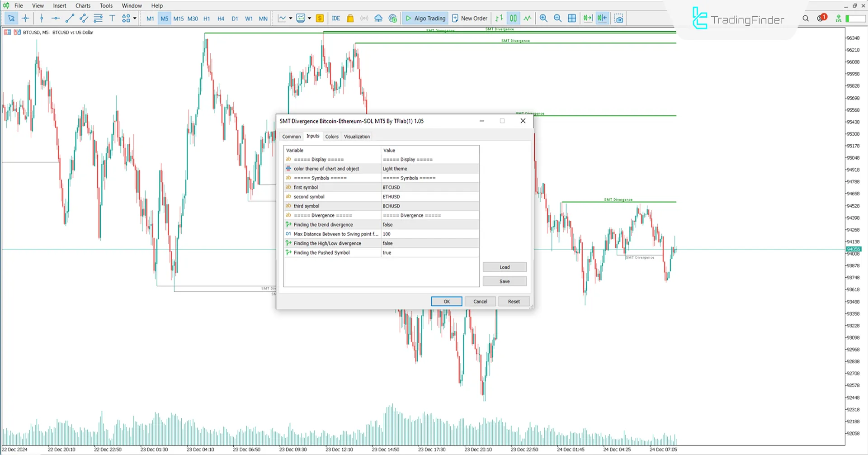Image resolution: width=868 pixels, height=455 pixels.
Task: Toggle chart auto-scroll to latest bar
Action: pyautogui.click(x=587, y=18)
